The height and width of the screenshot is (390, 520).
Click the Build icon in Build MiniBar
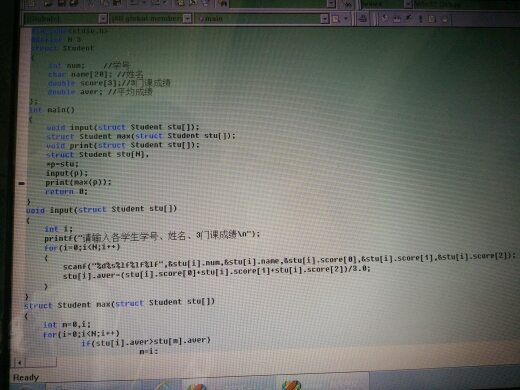coord(397,19)
